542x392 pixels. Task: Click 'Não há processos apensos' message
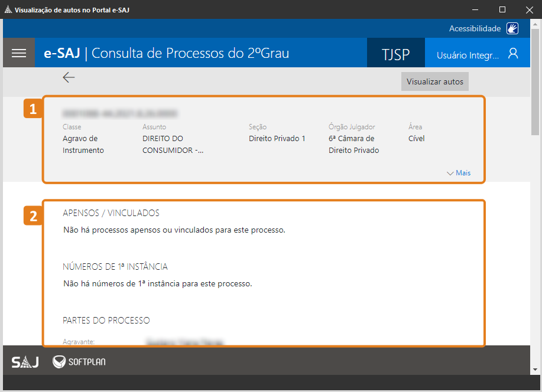pos(174,230)
